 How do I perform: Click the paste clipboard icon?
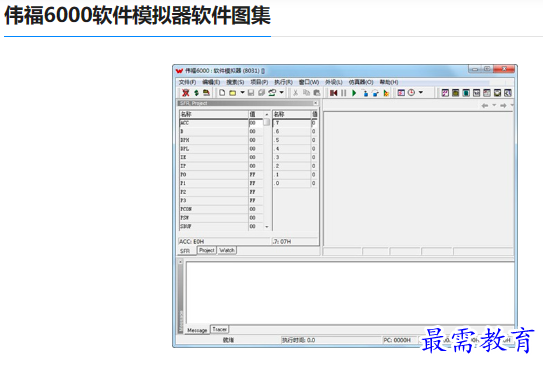click(317, 93)
